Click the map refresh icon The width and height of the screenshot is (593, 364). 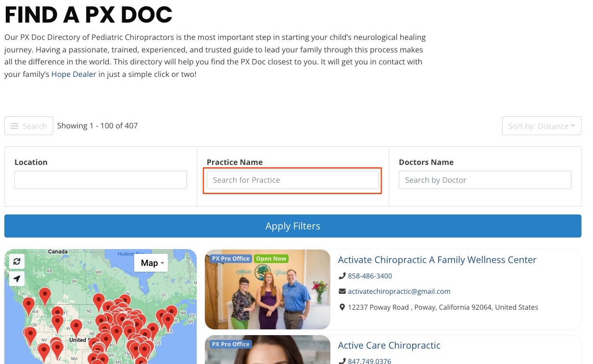tap(17, 261)
